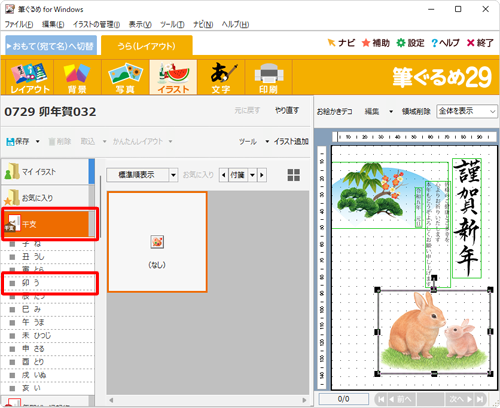Go to previous 付箋 with left arrow
The width and height of the screenshot is (500, 408).
224,175
